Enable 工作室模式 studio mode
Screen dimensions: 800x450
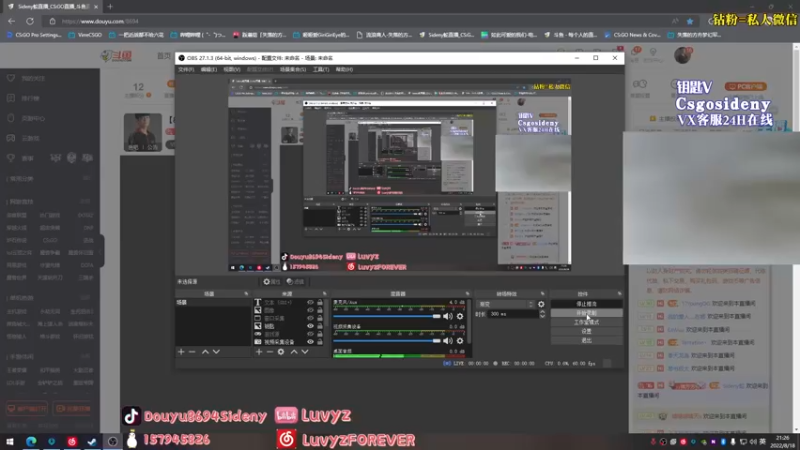586,322
